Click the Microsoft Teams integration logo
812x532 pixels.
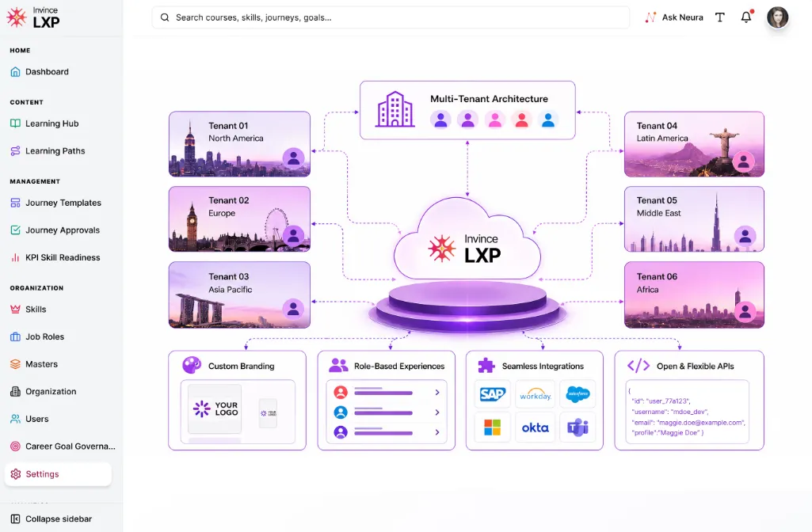(x=578, y=427)
